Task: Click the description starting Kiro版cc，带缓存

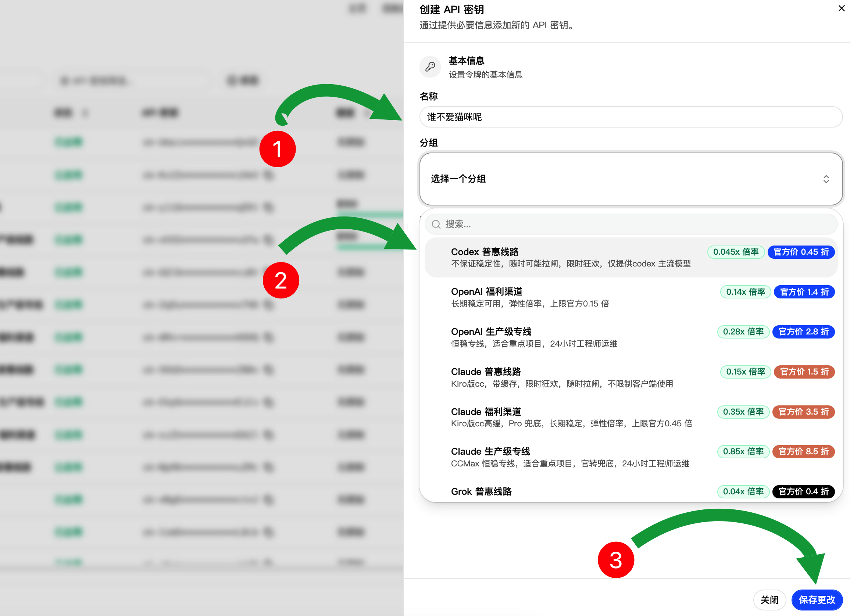Action: [x=562, y=384]
